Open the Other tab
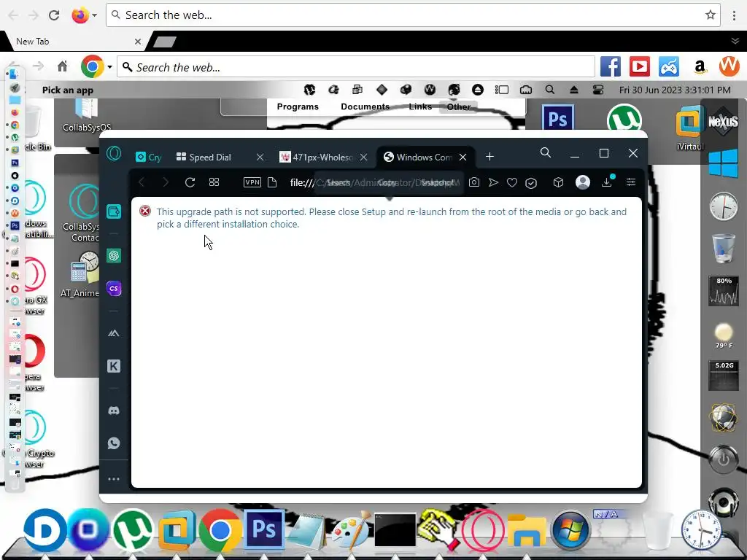Screen dimensions: 747x560 (459, 106)
